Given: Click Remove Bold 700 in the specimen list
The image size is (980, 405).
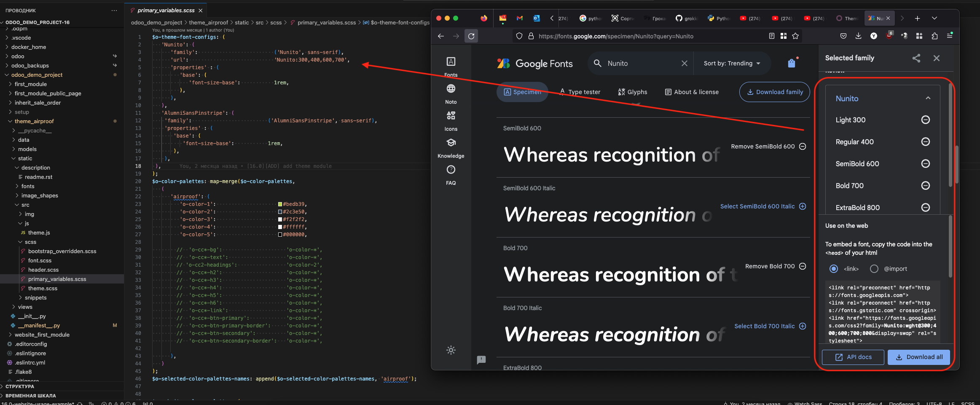Looking at the screenshot, I should click(776, 266).
